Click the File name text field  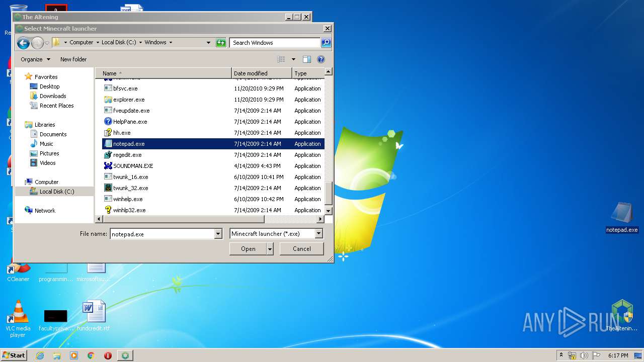click(162, 234)
